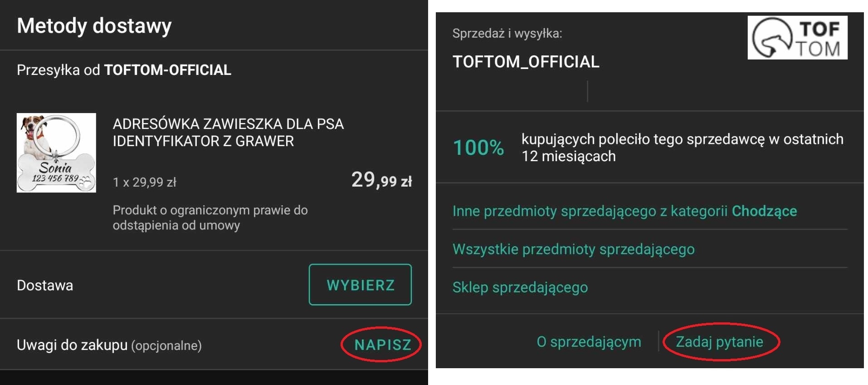
Task: Click the 100% seller rating
Action: [478, 148]
